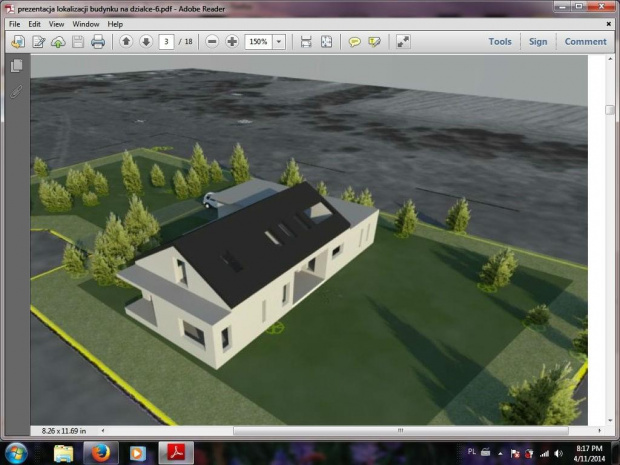Image resolution: width=620 pixels, height=465 pixels.
Task: Open the Tools pane
Action: tap(500, 42)
